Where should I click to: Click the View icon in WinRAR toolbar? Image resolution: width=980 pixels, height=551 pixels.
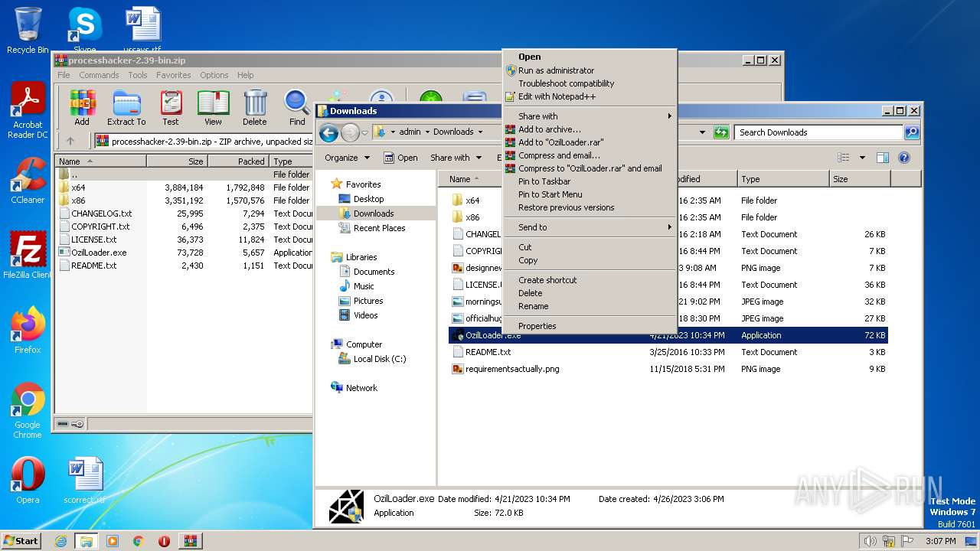pyautogui.click(x=213, y=107)
